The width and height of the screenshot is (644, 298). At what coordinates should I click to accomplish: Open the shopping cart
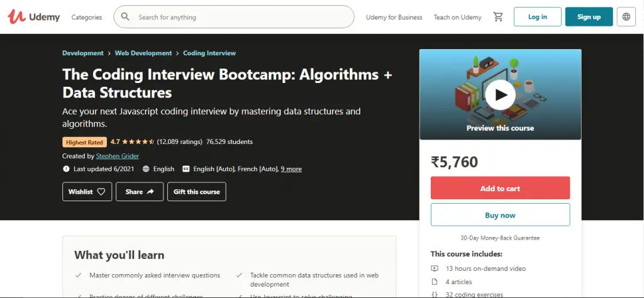(x=498, y=17)
